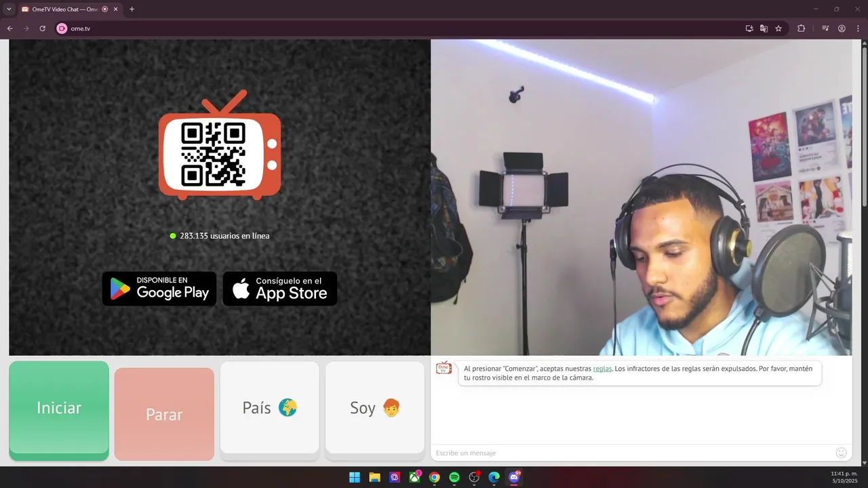Click the browser forward arrow
The width and height of the screenshot is (868, 488).
(26, 28)
